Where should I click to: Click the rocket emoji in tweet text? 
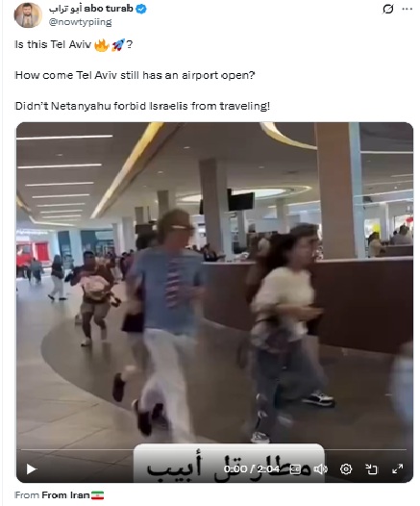coord(117,45)
